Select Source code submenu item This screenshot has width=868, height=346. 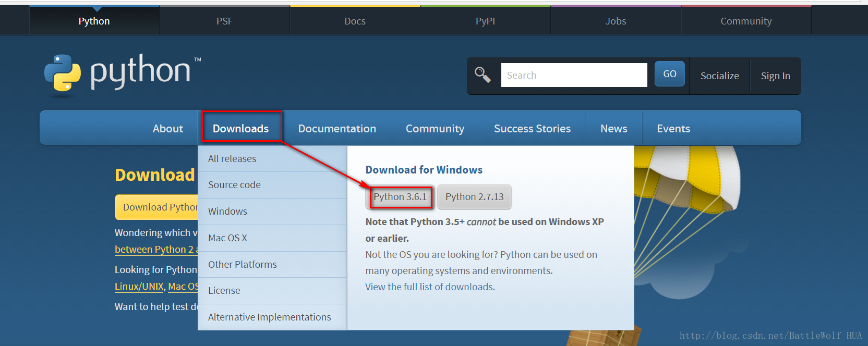[272, 185]
